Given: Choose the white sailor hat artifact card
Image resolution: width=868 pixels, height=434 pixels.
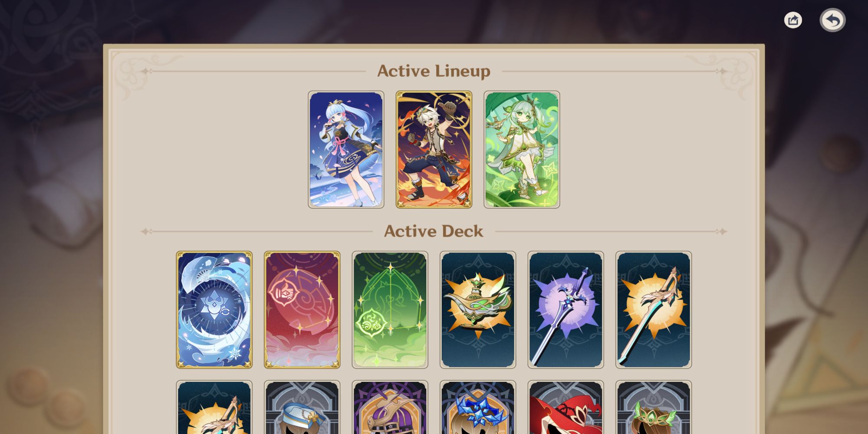Looking at the screenshot, I should tap(302, 407).
